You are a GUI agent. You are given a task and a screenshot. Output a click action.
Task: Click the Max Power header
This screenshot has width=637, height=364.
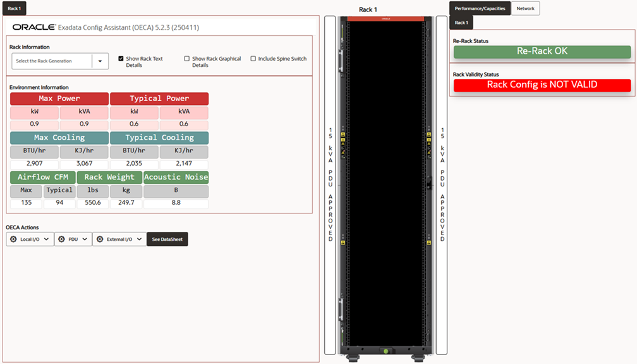tap(59, 99)
